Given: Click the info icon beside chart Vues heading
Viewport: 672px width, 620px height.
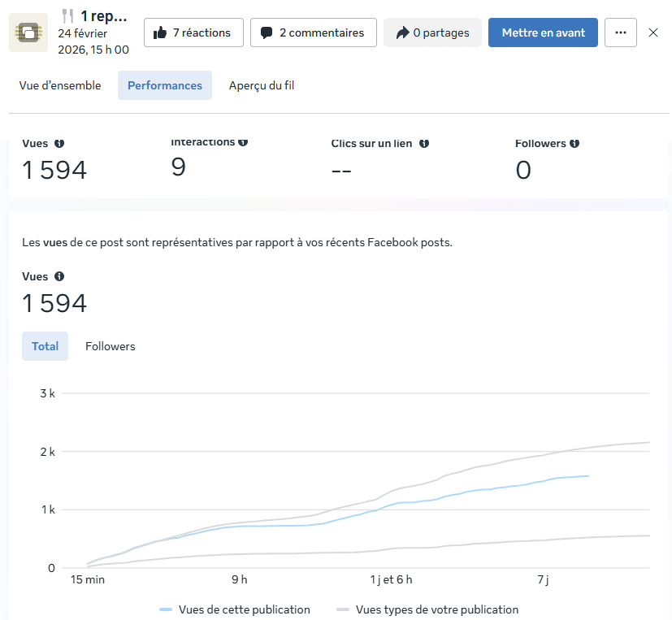Looking at the screenshot, I should (59, 276).
